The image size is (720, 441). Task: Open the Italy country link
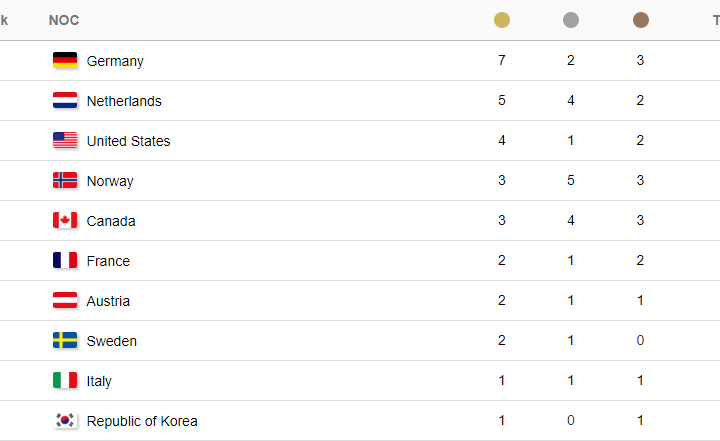point(99,381)
